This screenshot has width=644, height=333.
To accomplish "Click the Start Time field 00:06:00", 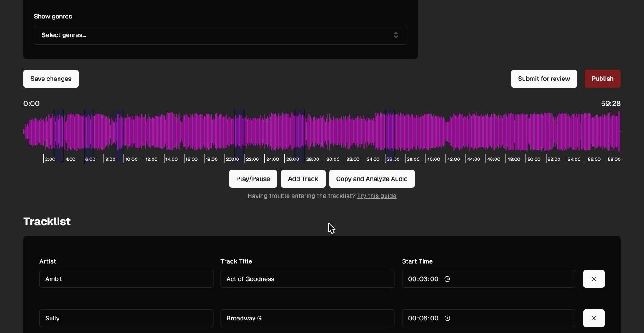I will click(x=489, y=318).
